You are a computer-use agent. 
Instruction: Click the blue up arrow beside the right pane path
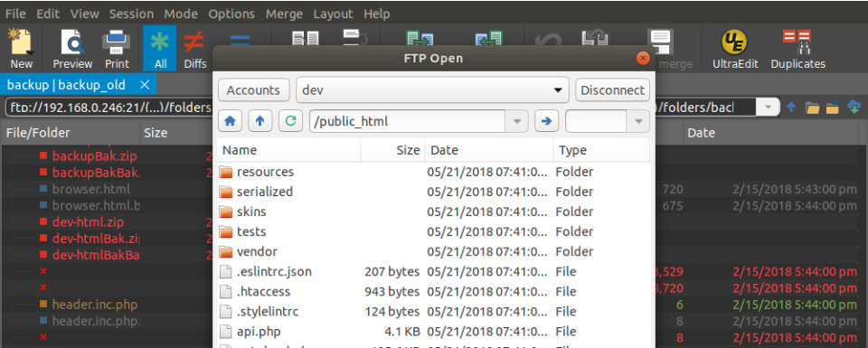[792, 107]
